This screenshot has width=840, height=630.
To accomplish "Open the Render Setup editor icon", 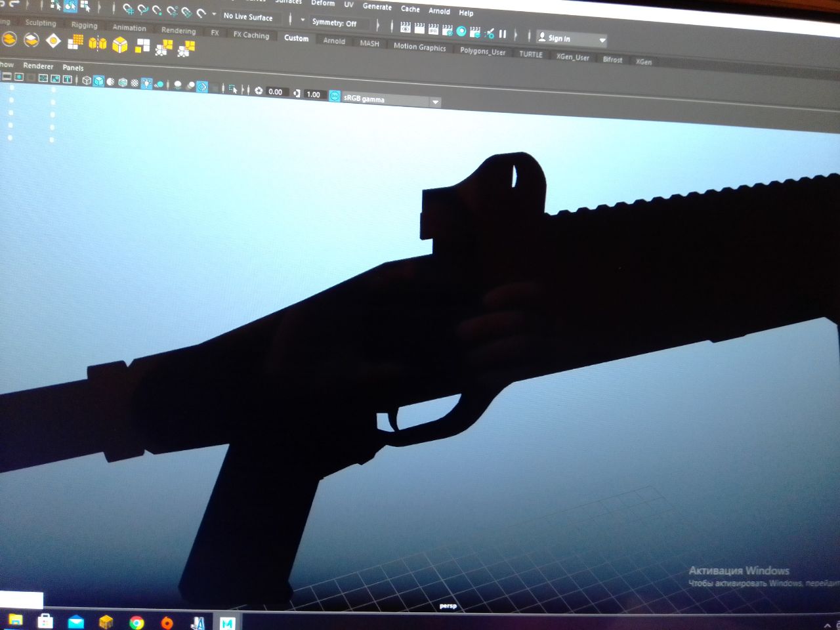I will (x=475, y=31).
